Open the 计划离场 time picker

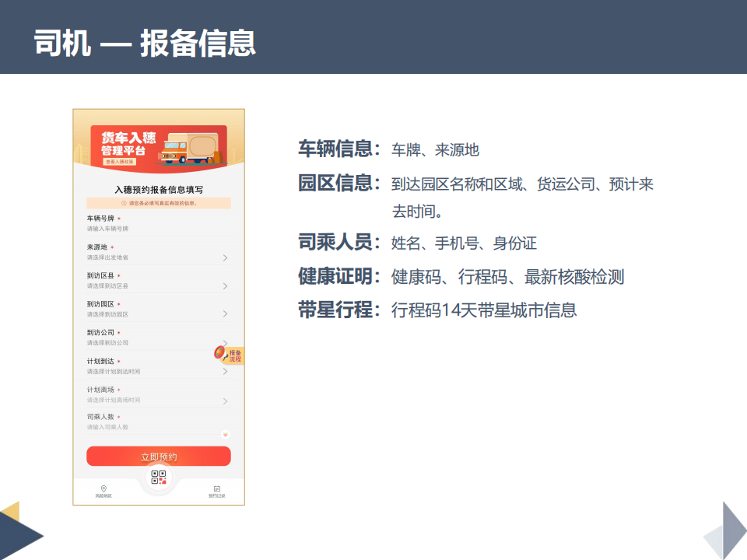coord(156,400)
